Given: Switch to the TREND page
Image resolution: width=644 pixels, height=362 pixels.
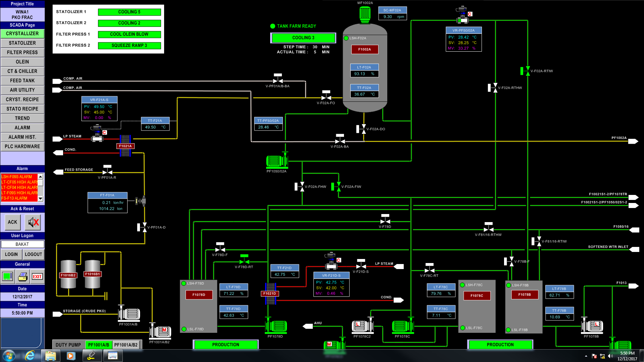Looking at the screenshot, I should (22, 118).
